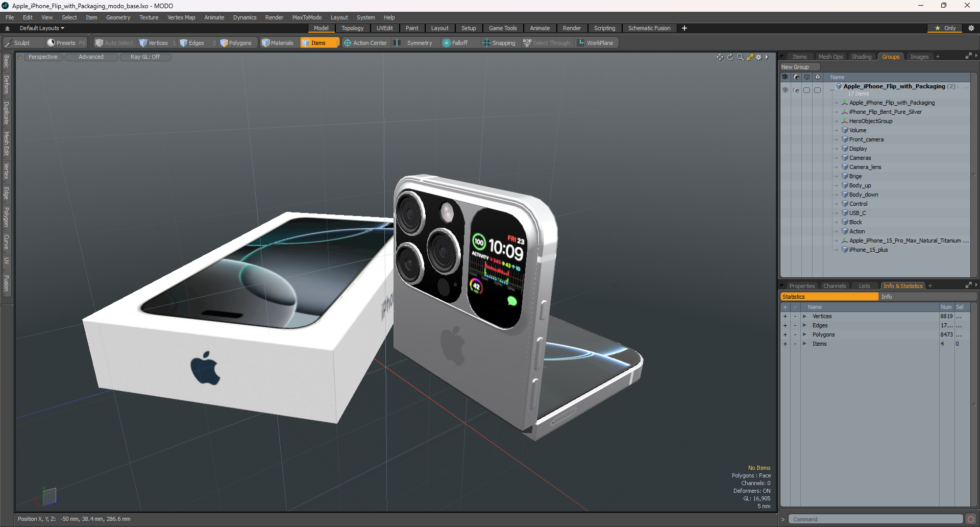The width and height of the screenshot is (980, 527).
Task: Click the Only button at top right
Action: [x=945, y=28]
